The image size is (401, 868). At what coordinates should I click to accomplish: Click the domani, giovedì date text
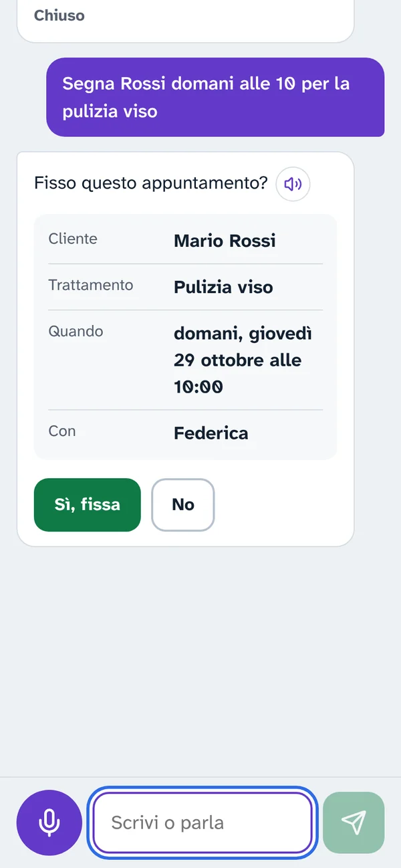243,334
